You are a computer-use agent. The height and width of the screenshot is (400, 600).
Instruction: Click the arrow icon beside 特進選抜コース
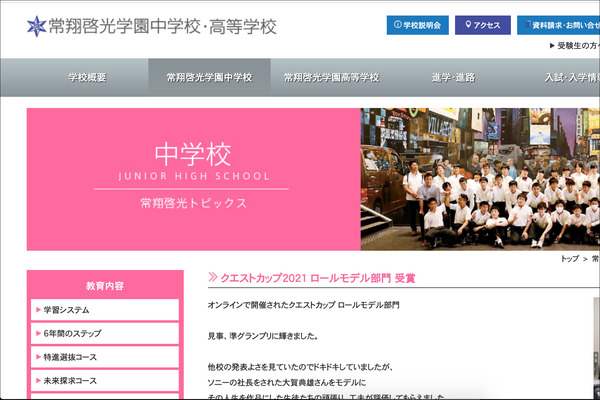(38, 357)
